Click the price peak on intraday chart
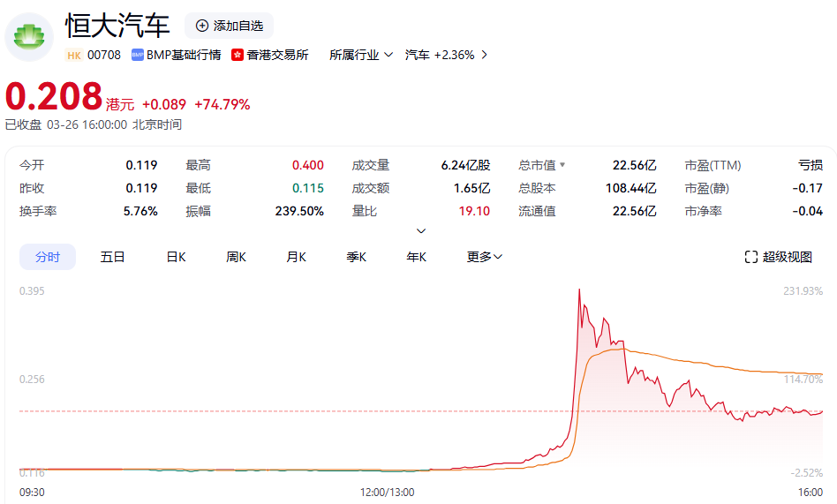Viewport: 837px width, 504px height. pos(580,290)
